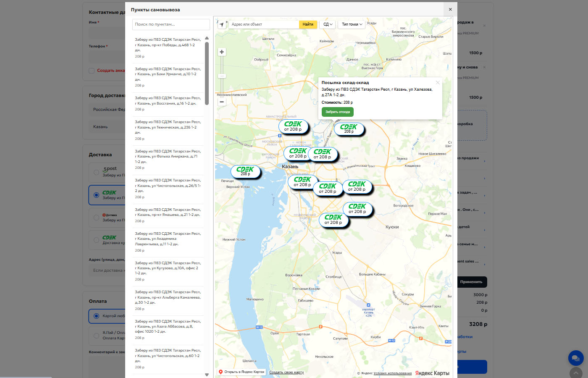Click Открыть в Яндекс Картах button
Viewport: 588px width, 378px height.
click(x=241, y=372)
